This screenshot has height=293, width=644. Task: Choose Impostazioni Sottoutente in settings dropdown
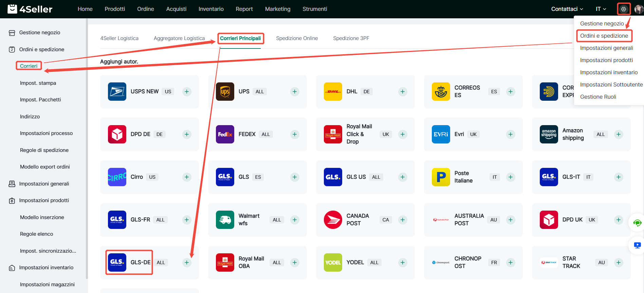611,85
